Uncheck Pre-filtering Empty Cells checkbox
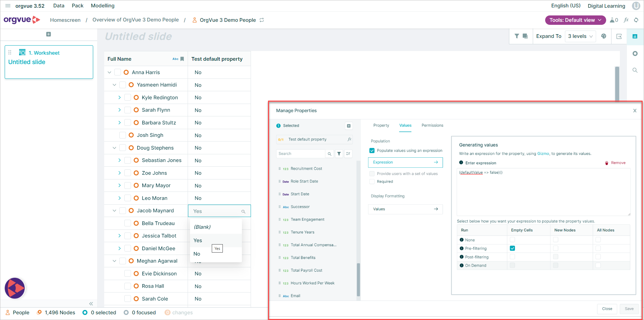The image size is (644, 320). pyautogui.click(x=512, y=248)
